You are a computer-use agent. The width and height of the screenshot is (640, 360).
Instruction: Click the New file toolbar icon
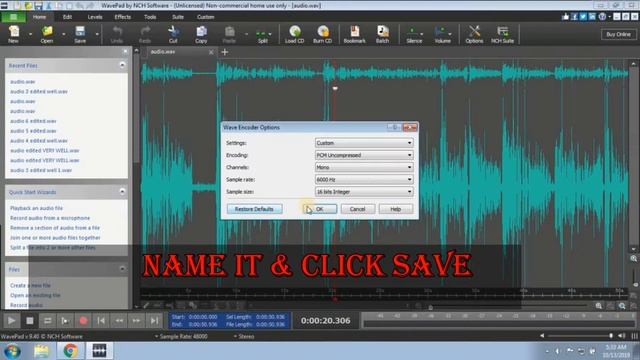click(13, 34)
